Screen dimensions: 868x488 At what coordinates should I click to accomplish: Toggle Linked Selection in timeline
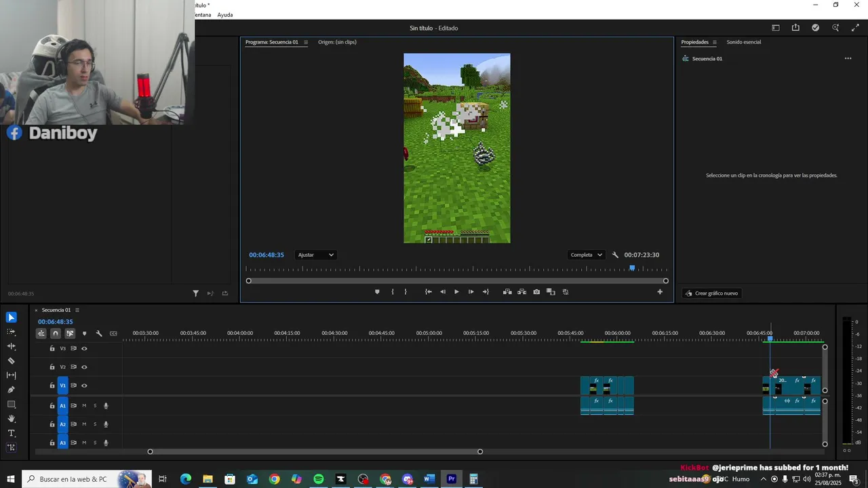(70, 333)
